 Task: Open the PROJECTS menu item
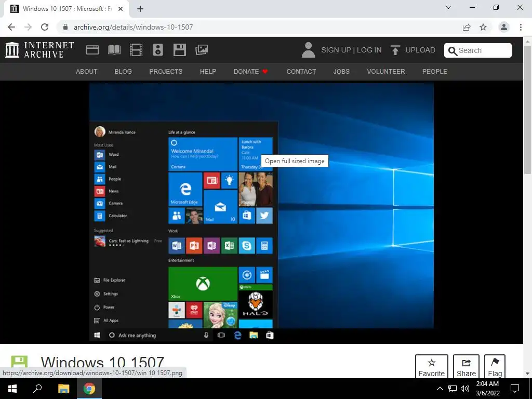point(166,72)
